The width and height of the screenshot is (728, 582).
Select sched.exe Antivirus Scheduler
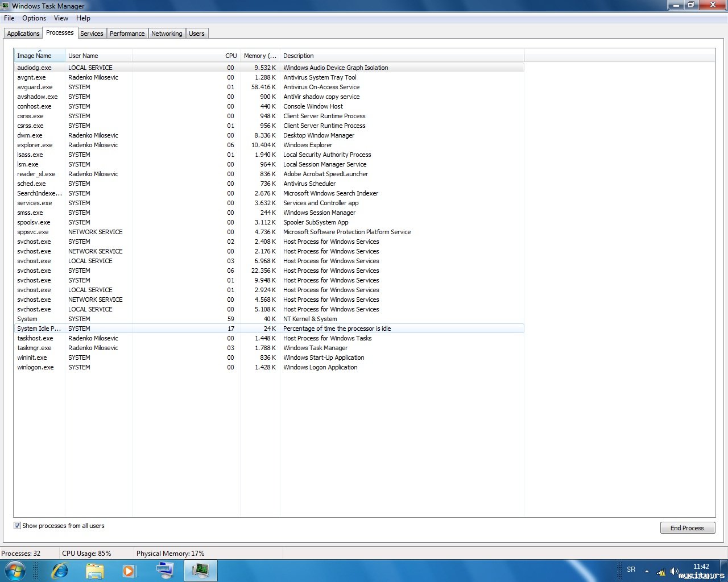[x=269, y=184]
